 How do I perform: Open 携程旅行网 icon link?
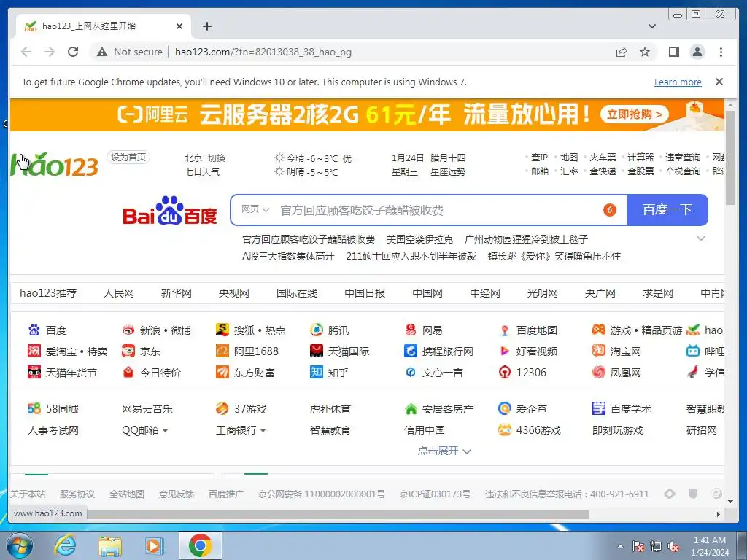pyautogui.click(x=411, y=351)
